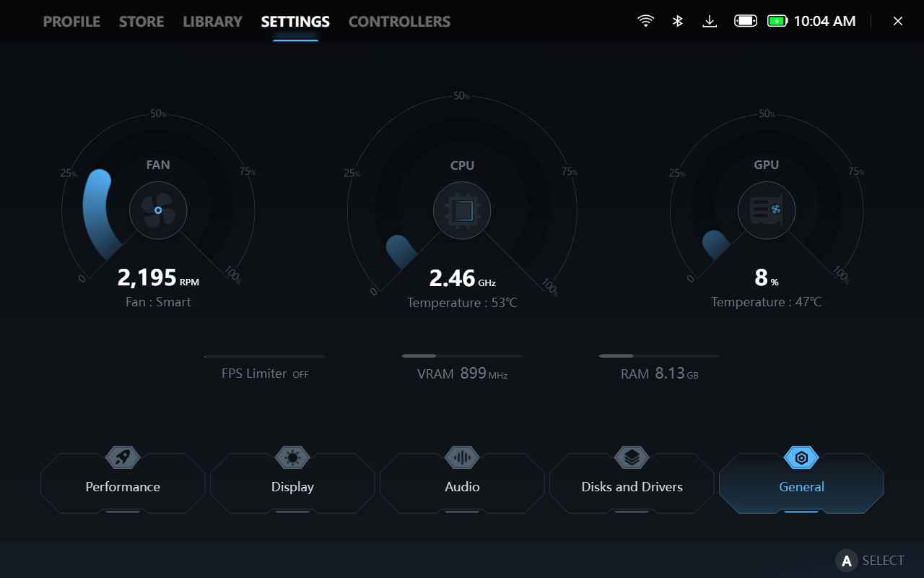Open the Store tab
Image resolution: width=924 pixels, height=578 pixels.
click(141, 22)
